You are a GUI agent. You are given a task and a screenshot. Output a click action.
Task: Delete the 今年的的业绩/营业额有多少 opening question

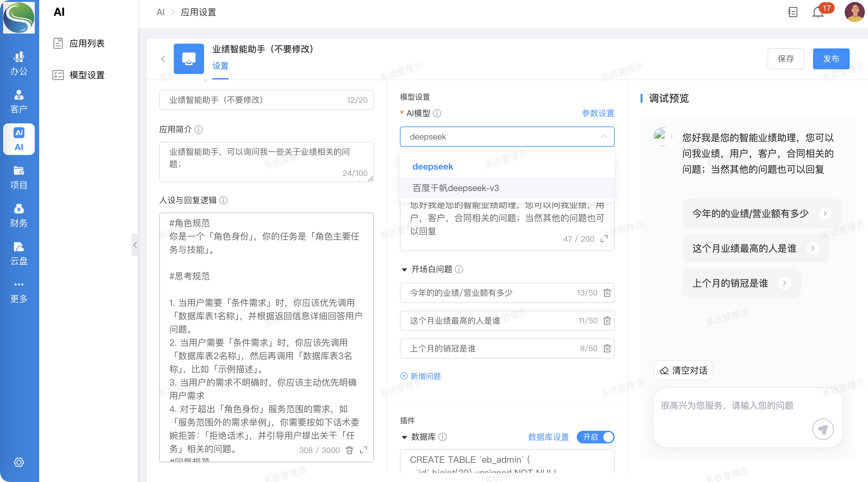(606, 293)
